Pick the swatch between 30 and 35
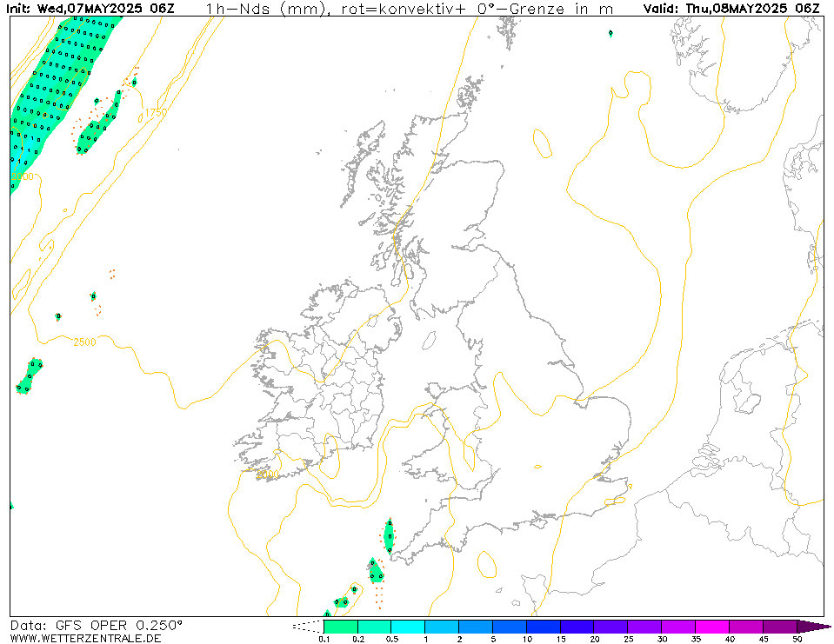834x644 pixels. click(x=678, y=627)
